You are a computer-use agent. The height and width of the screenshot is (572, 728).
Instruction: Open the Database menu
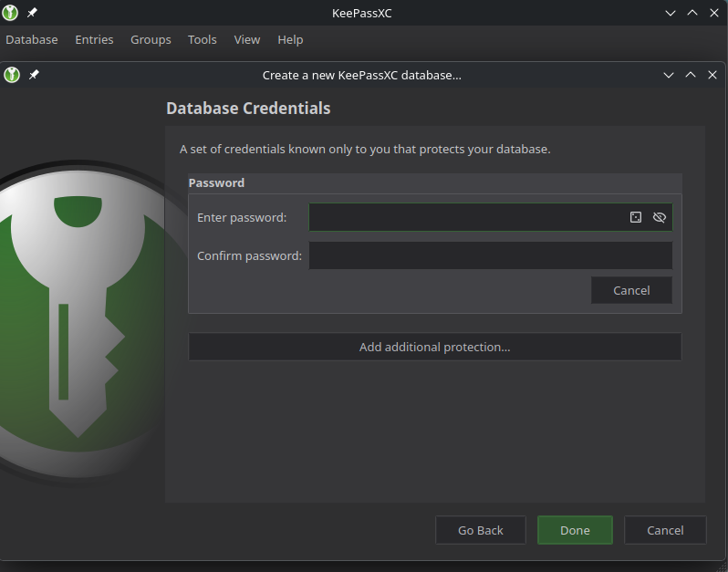pyautogui.click(x=32, y=39)
